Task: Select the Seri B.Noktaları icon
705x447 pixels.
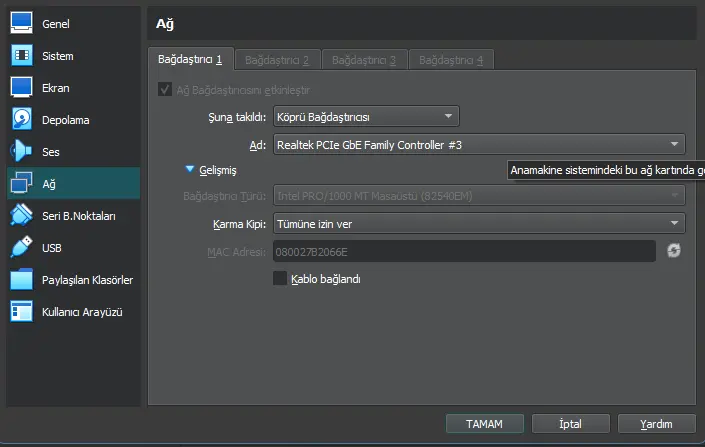Action: pos(22,216)
